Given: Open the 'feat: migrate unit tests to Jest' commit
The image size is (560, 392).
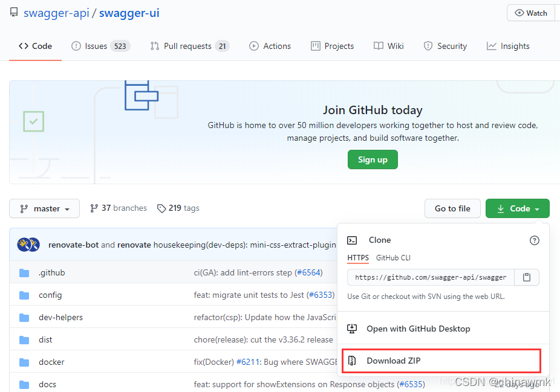Looking at the screenshot, I should (x=249, y=295).
